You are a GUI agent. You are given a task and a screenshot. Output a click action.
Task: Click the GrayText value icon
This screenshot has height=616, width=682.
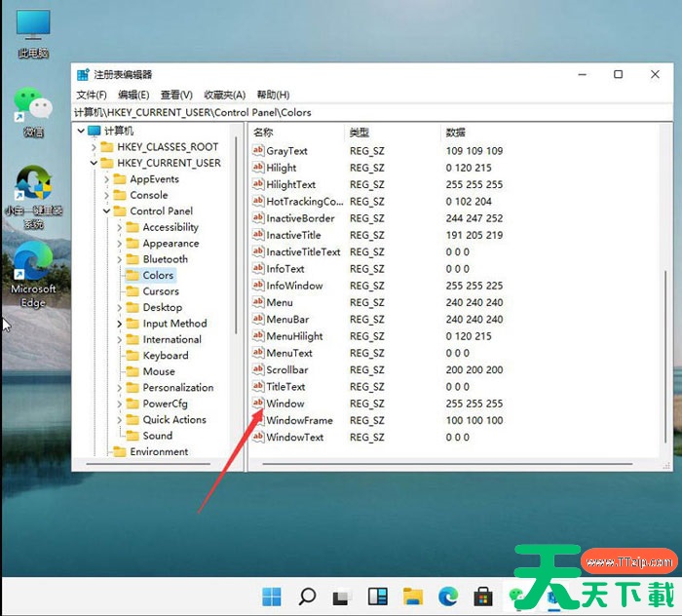tap(258, 150)
